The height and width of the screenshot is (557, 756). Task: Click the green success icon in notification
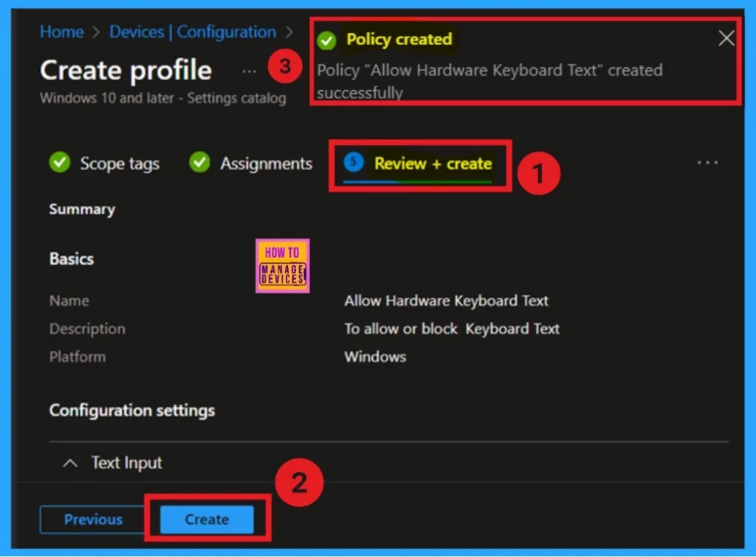(x=326, y=41)
